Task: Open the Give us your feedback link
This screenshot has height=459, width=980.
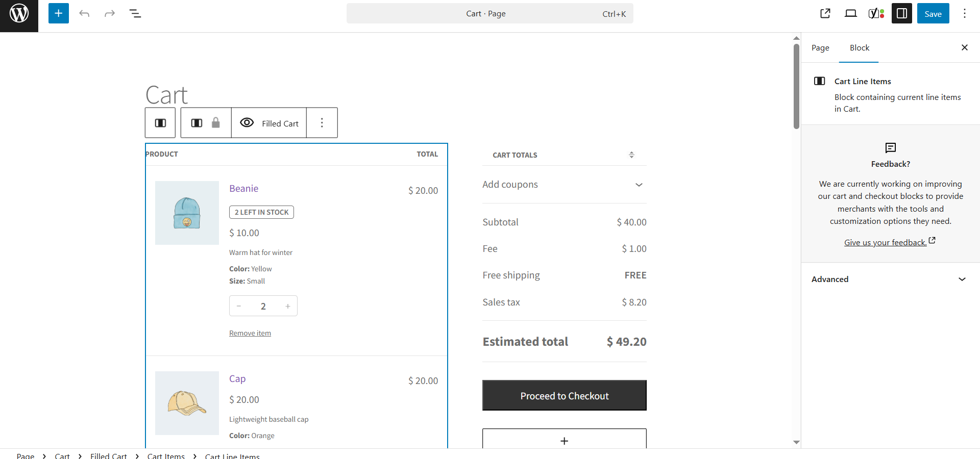Action: (885, 242)
